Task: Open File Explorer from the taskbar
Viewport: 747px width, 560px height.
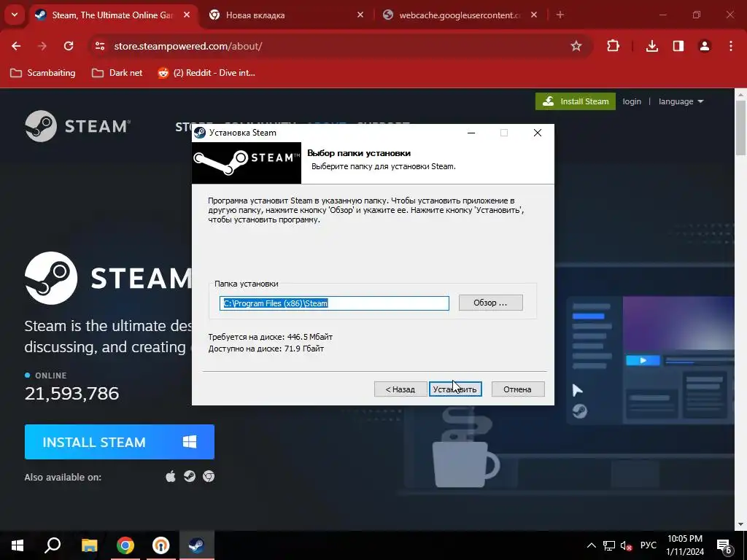Action: pyautogui.click(x=89, y=545)
